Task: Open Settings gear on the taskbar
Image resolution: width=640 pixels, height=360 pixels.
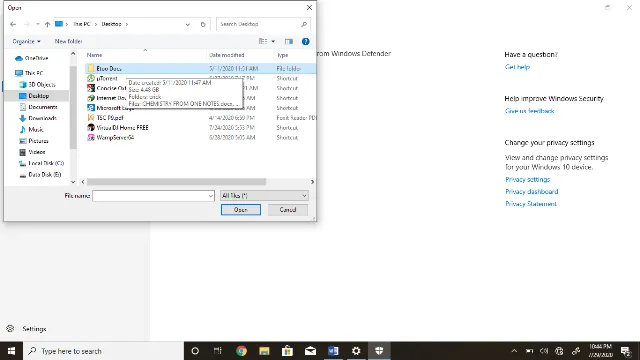Action: (356, 351)
